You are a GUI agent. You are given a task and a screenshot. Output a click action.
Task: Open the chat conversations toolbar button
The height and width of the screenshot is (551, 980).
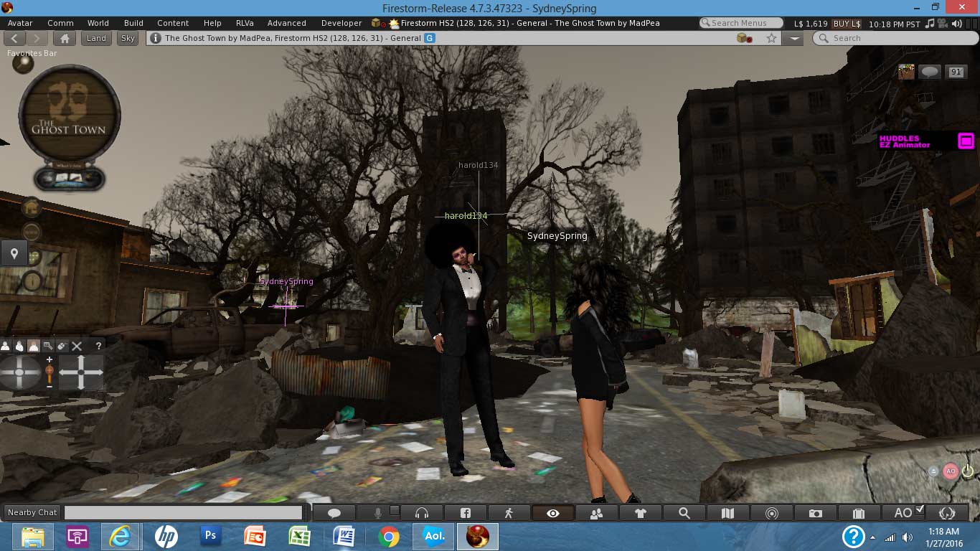tap(334, 513)
